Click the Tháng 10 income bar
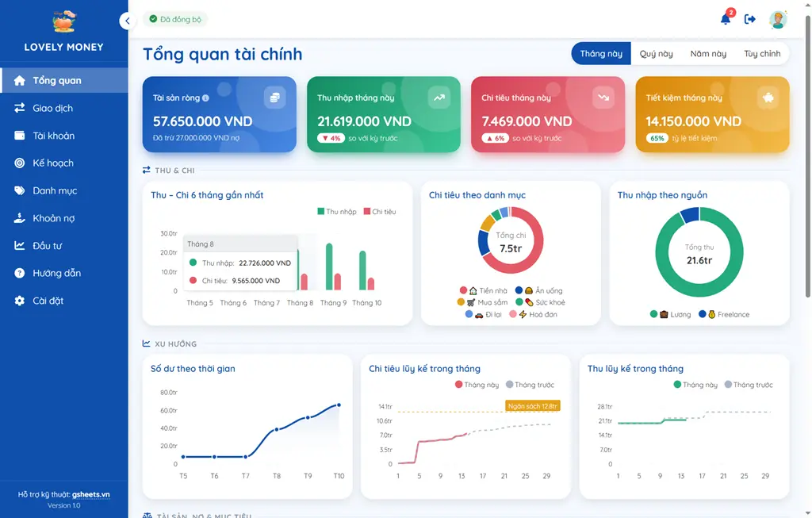 point(362,271)
